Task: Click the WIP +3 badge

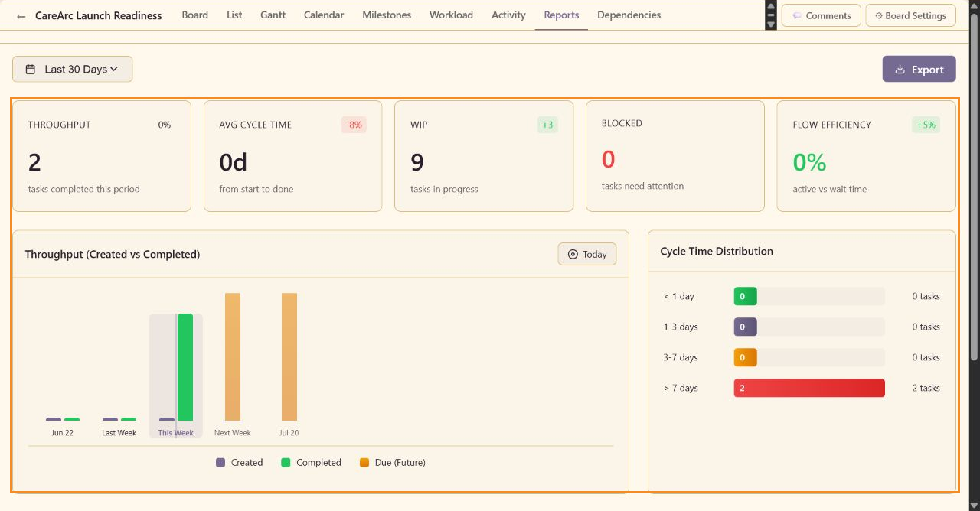Action: click(547, 125)
